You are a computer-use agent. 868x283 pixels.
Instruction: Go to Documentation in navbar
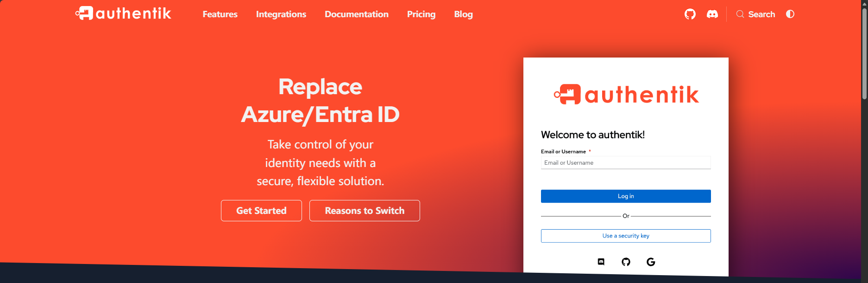pyautogui.click(x=357, y=14)
